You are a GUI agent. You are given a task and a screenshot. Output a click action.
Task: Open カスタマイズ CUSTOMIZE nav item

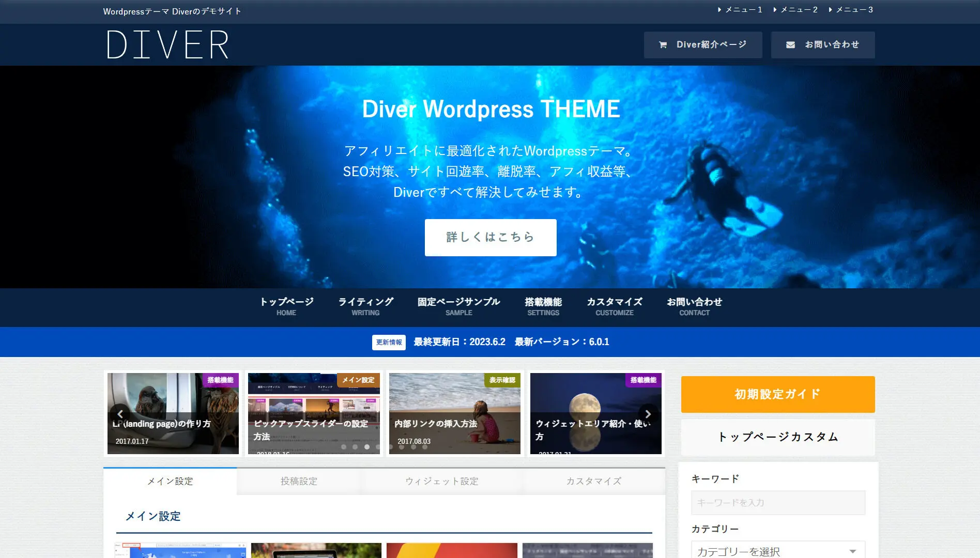click(x=614, y=306)
